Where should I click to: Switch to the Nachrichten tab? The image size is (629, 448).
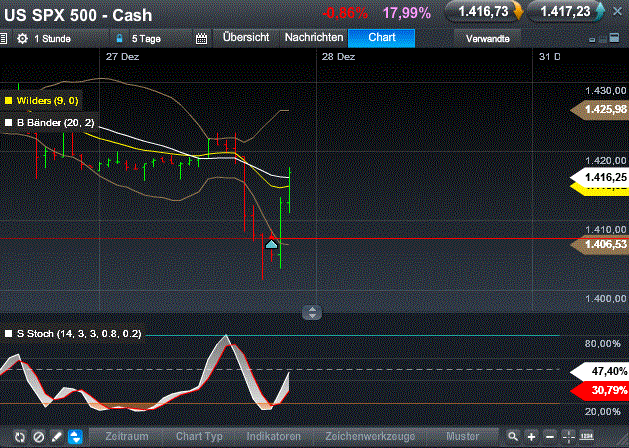(x=313, y=37)
